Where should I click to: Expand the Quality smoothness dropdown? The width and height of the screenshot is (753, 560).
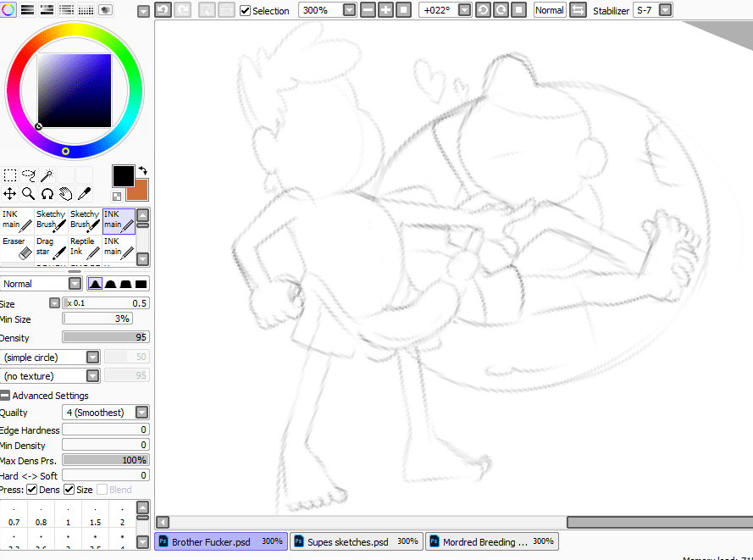[x=142, y=413]
